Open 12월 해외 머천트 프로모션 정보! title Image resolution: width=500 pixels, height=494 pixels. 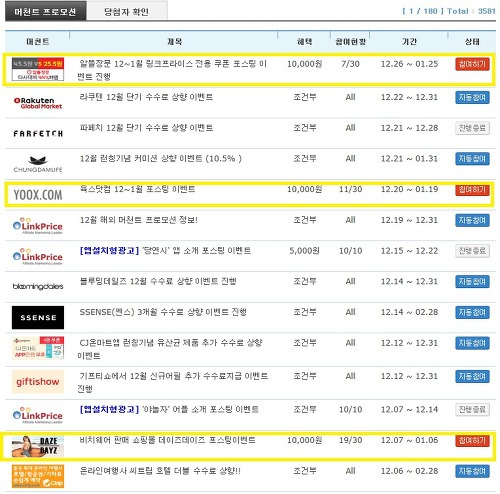coord(139,220)
